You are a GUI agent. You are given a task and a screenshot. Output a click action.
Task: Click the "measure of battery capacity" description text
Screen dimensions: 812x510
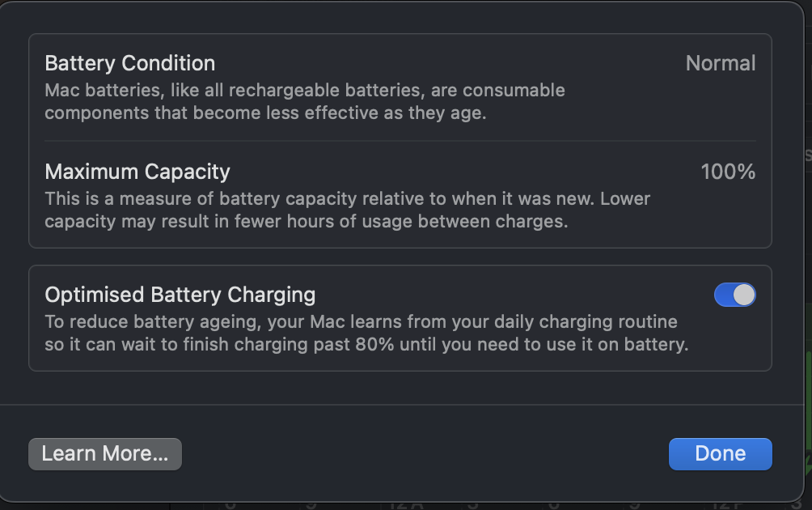click(x=243, y=198)
